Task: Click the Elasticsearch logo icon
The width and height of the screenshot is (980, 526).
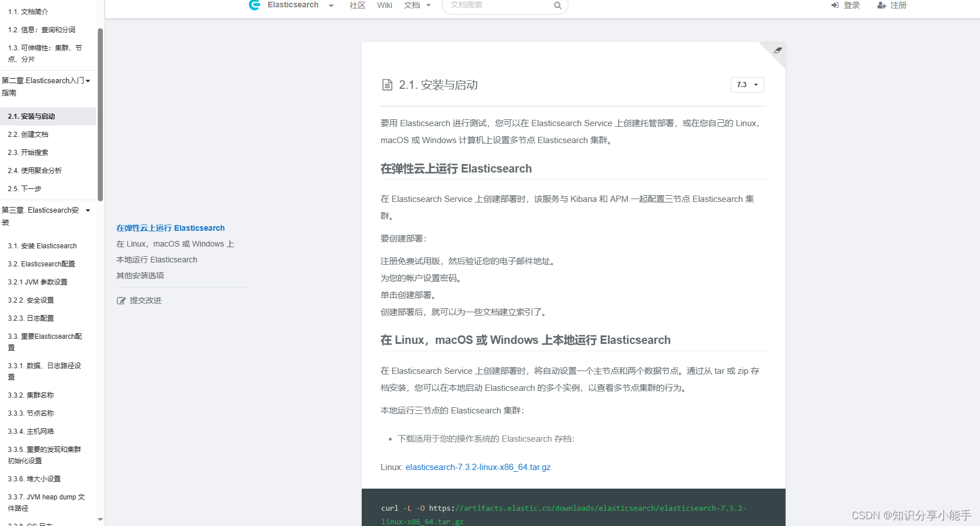Action: (x=254, y=5)
